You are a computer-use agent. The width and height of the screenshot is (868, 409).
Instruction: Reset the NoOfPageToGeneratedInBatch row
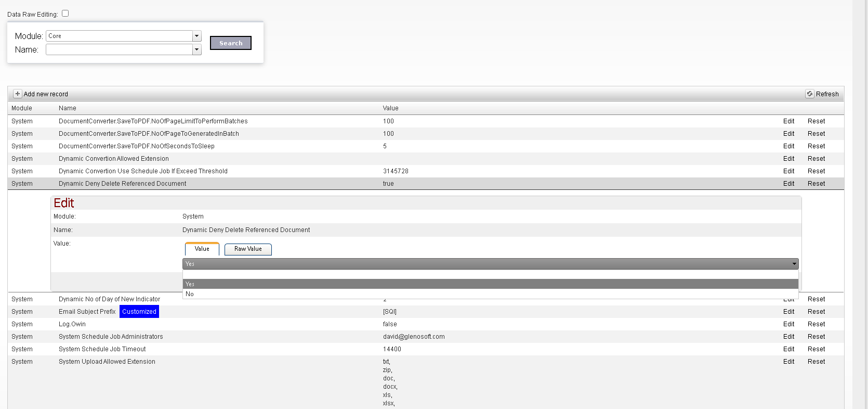point(816,134)
